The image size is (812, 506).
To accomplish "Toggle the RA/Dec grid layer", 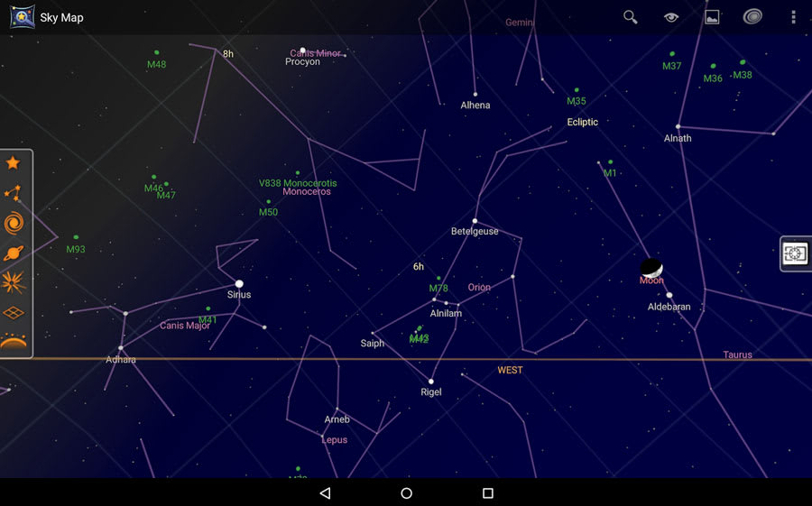I will point(14,313).
